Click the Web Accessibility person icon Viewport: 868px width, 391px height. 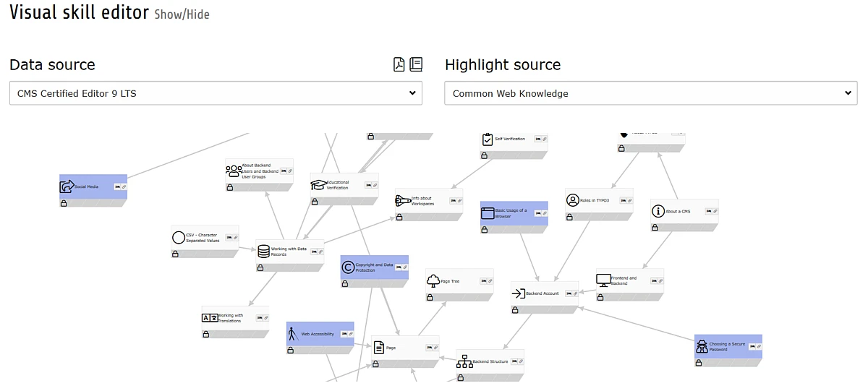tap(293, 334)
